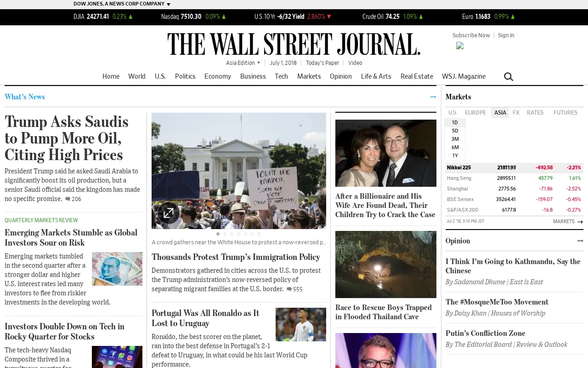The width and height of the screenshot is (588, 368).
Task: Switch to the U.S. markets tab
Action: click(x=452, y=113)
